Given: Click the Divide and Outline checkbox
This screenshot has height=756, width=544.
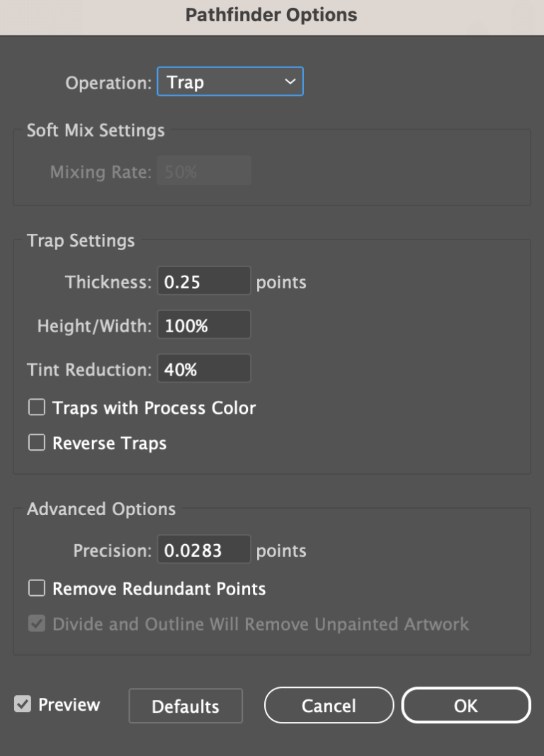Looking at the screenshot, I should (x=37, y=624).
